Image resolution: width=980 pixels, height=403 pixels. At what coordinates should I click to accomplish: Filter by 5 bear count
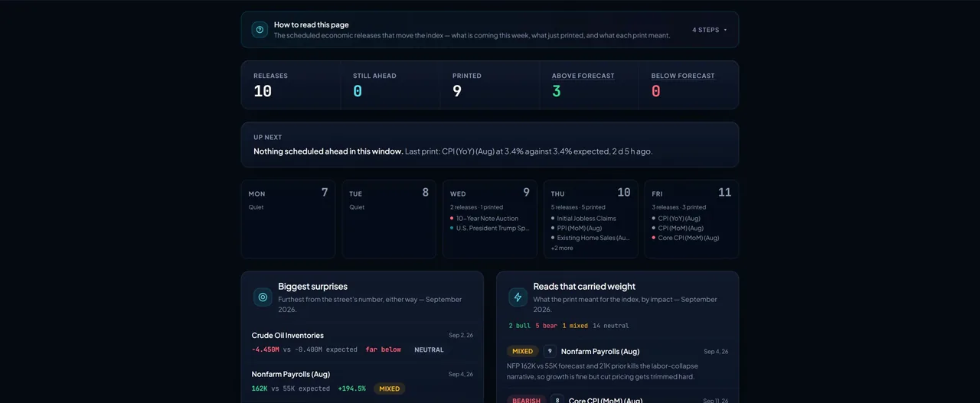point(547,326)
